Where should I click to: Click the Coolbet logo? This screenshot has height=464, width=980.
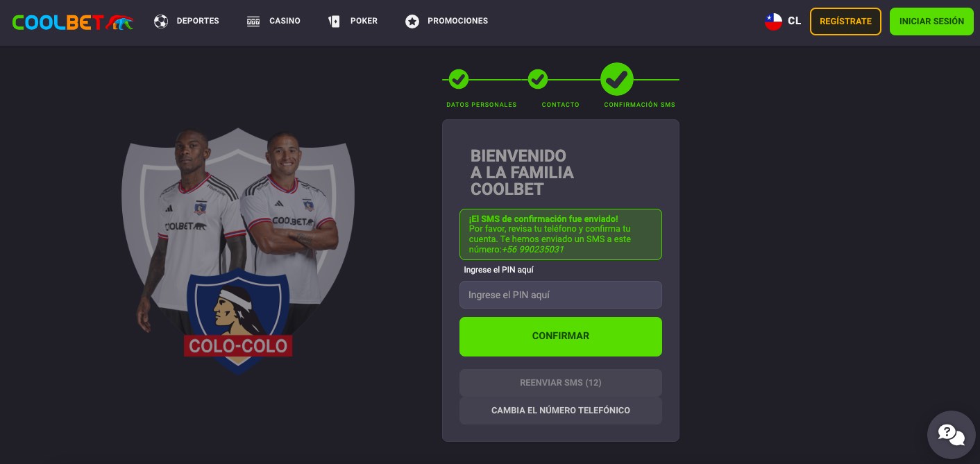point(73,22)
